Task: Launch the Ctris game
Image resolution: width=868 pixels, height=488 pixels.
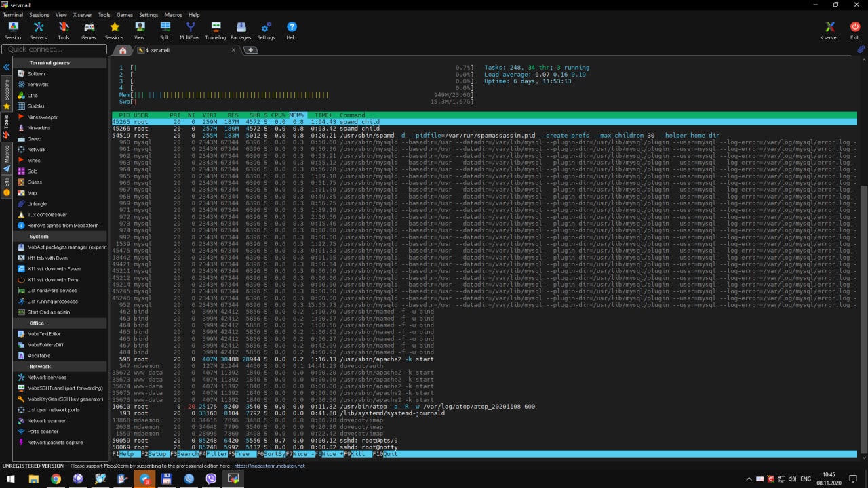Action: point(33,95)
